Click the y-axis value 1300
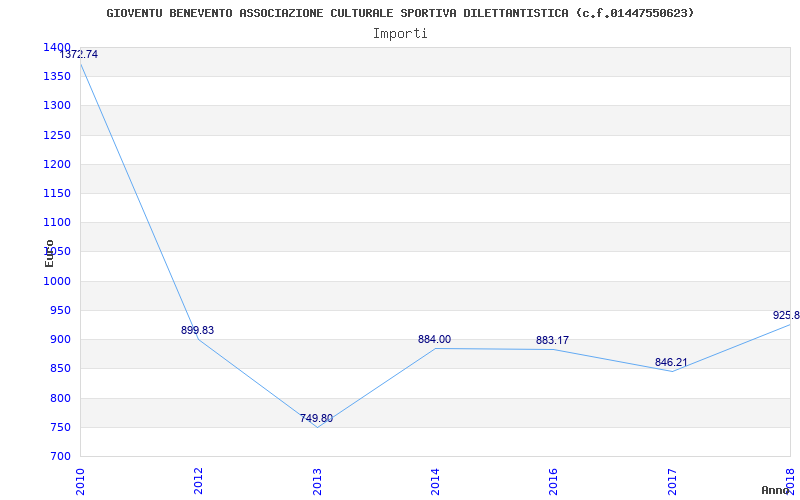This screenshot has width=800, height=500. point(57,106)
